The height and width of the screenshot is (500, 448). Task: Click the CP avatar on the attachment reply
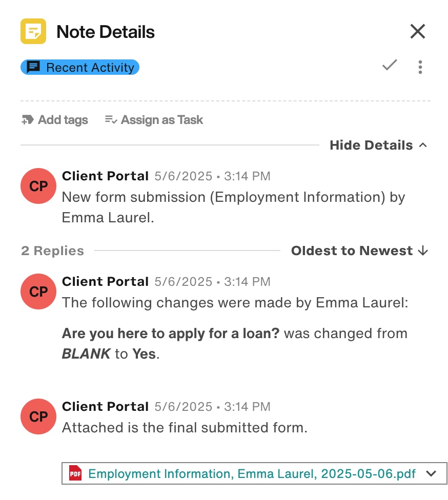tap(38, 416)
